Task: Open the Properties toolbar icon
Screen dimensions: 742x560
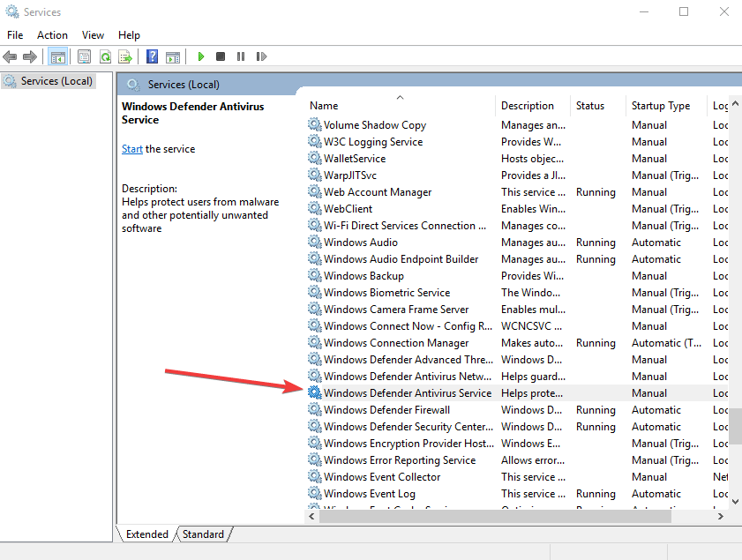Action: tap(84, 56)
